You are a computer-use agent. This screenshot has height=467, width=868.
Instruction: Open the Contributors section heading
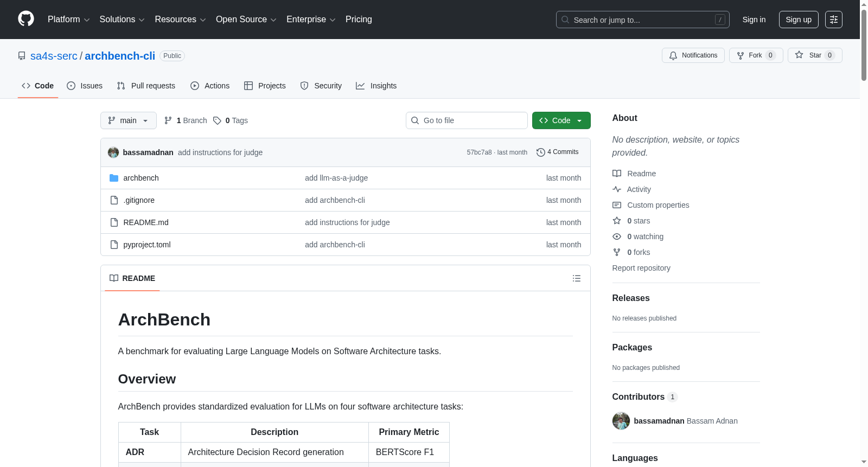coord(645,397)
